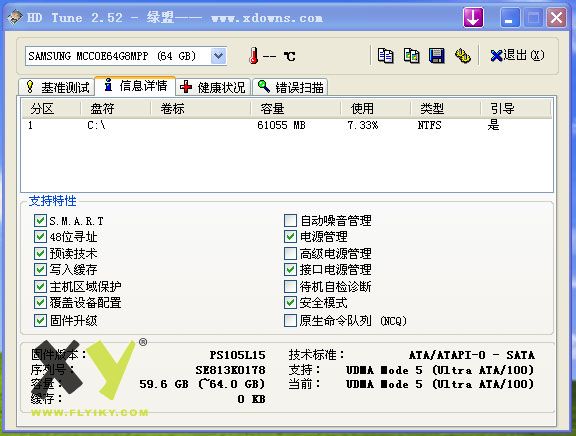Click the save floppy disk icon
The image size is (576, 436).
[437, 56]
